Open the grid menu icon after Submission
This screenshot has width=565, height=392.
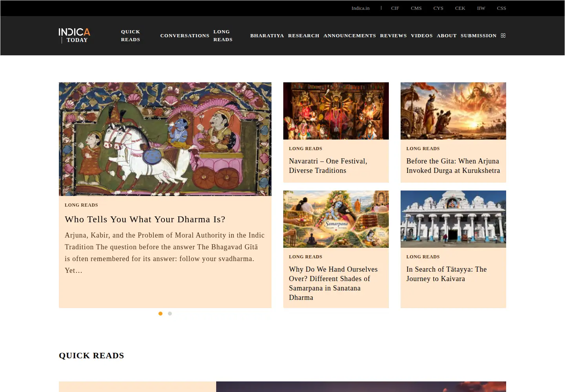pos(503,36)
